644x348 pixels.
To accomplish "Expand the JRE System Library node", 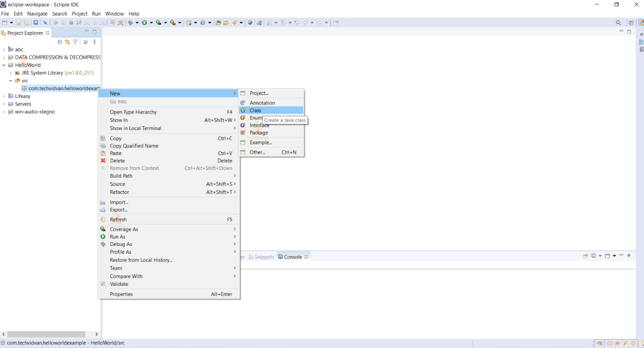I will (11, 73).
